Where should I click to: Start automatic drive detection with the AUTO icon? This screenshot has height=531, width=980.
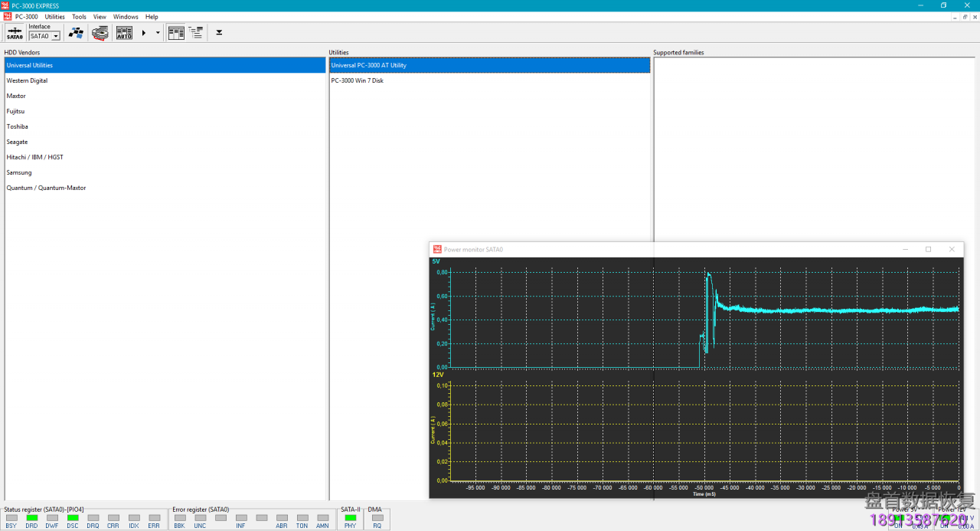point(123,32)
